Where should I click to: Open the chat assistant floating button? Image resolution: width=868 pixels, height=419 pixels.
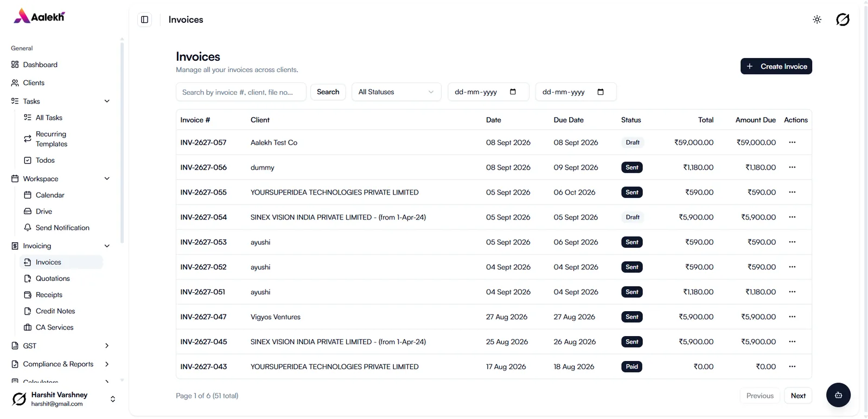click(838, 395)
